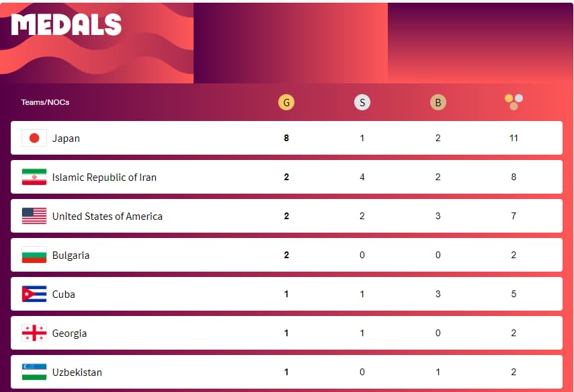The image size is (574, 392).
Task: Click the United States flag icon
Action: pos(34,216)
